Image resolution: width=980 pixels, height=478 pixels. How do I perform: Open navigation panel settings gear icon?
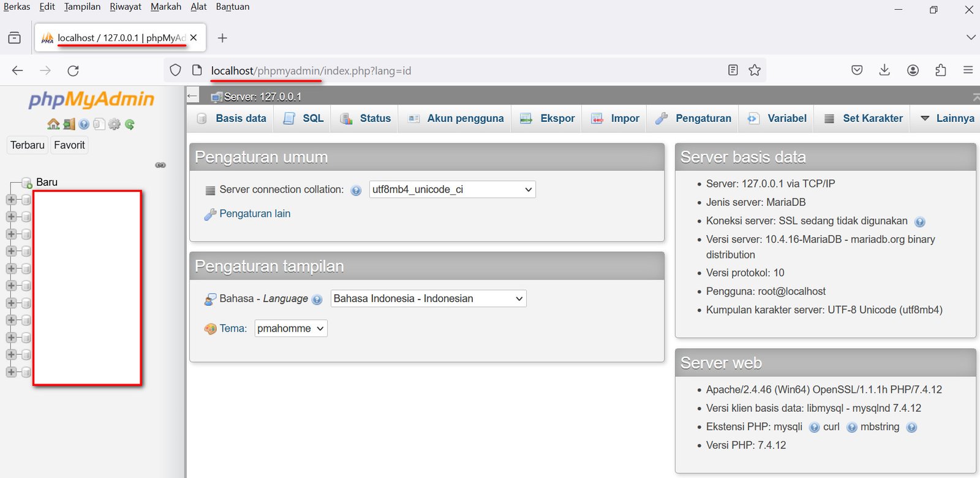coord(114,124)
